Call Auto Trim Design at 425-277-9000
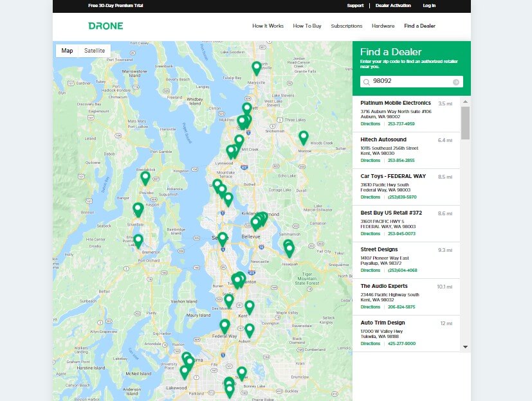Image resolution: width=532 pixels, height=401 pixels. (401, 343)
